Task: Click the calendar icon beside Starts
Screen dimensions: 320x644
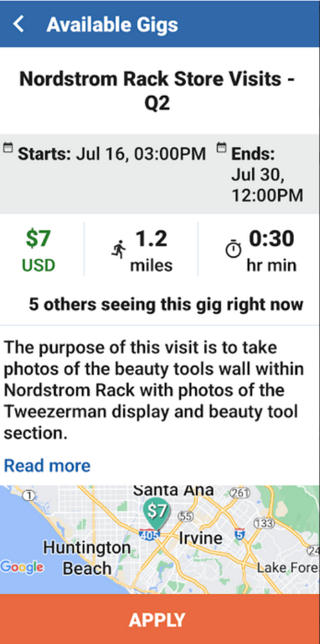Action: pyautogui.click(x=8, y=147)
